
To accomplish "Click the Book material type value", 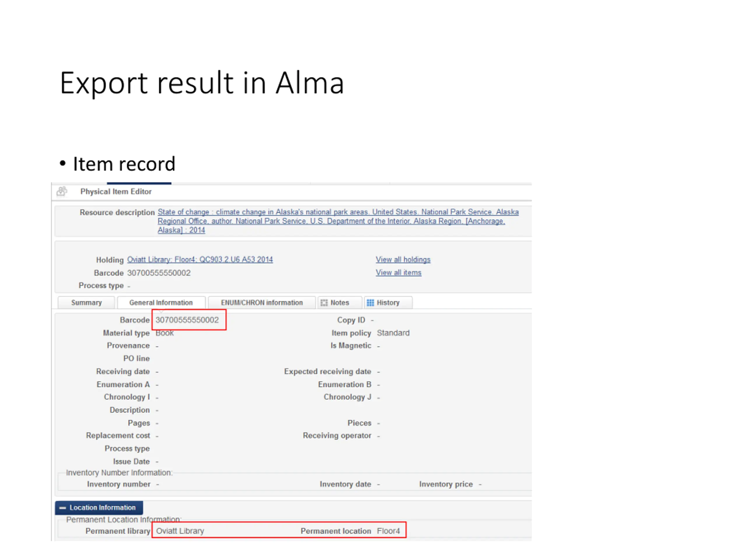I will pyautogui.click(x=165, y=333).
